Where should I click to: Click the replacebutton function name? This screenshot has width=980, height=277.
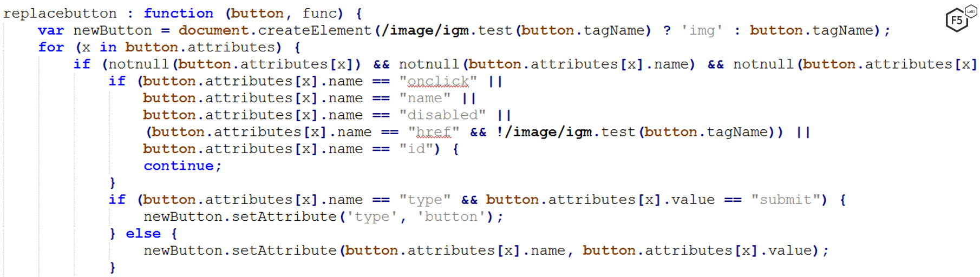(60, 14)
